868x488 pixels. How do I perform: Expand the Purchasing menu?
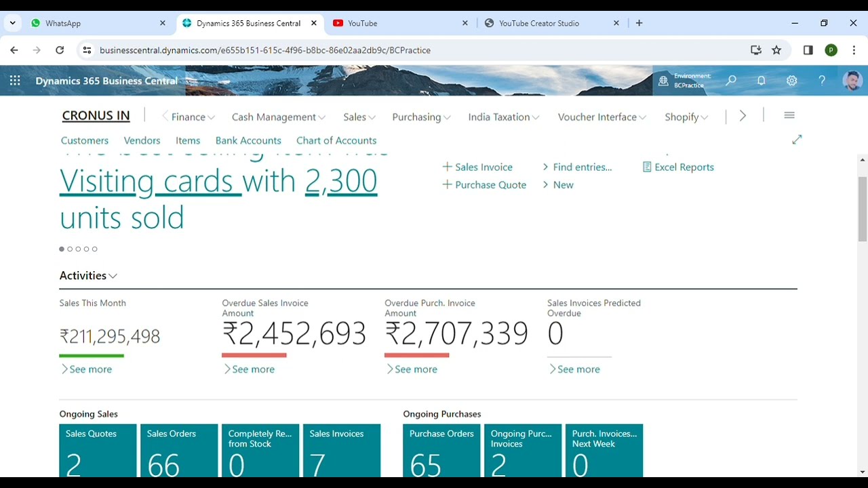click(x=421, y=117)
